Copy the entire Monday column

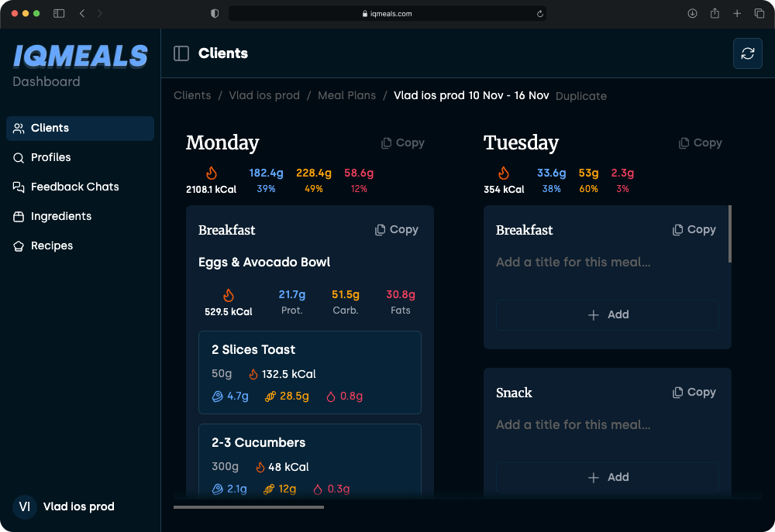(402, 142)
